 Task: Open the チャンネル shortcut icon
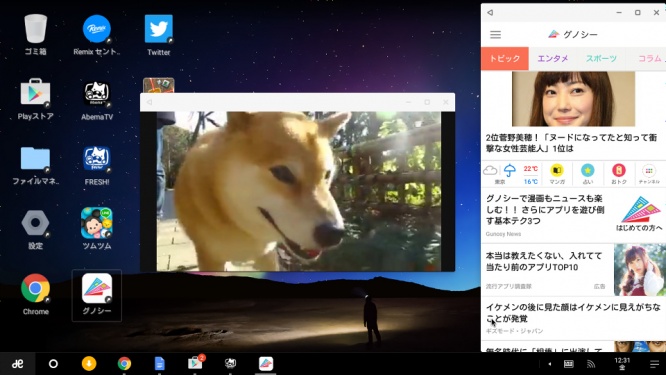pos(649,174)
